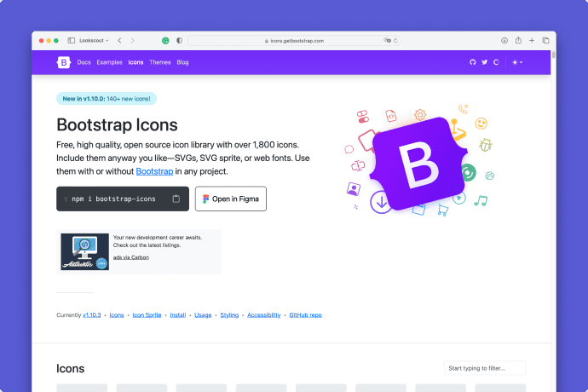Jump to the Usage link
This screenshot has width=588, height=392.
pos(203,315)
